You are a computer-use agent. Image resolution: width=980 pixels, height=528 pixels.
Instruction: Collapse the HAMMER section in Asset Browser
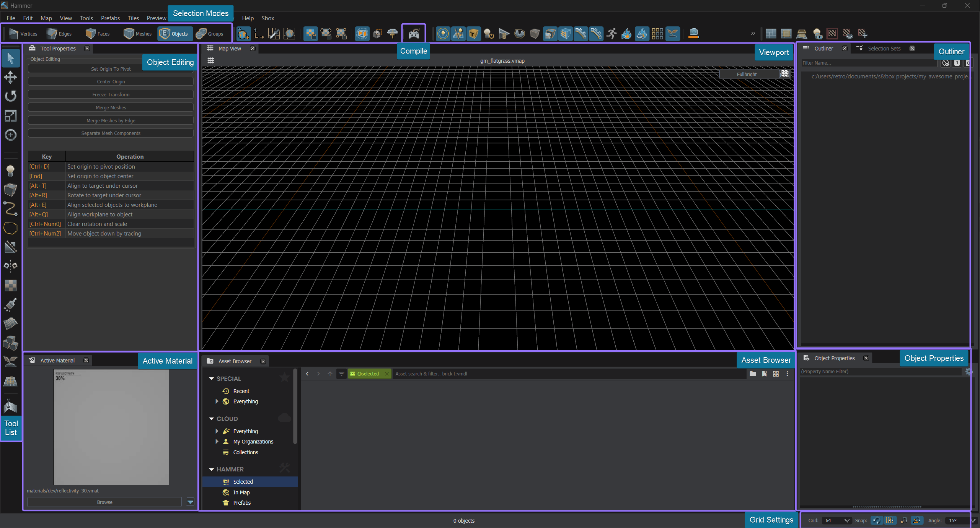(x=211, y=469)
